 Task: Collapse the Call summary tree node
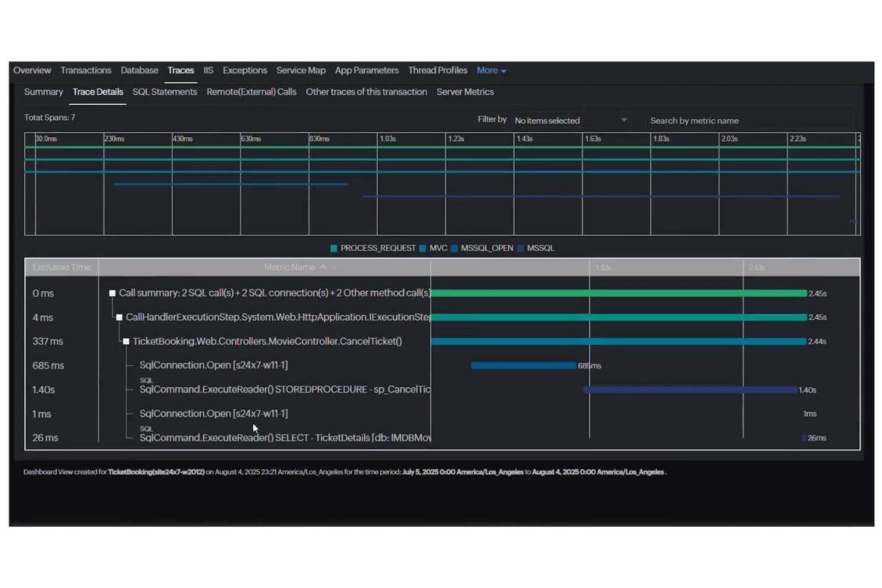pos(112,293)
